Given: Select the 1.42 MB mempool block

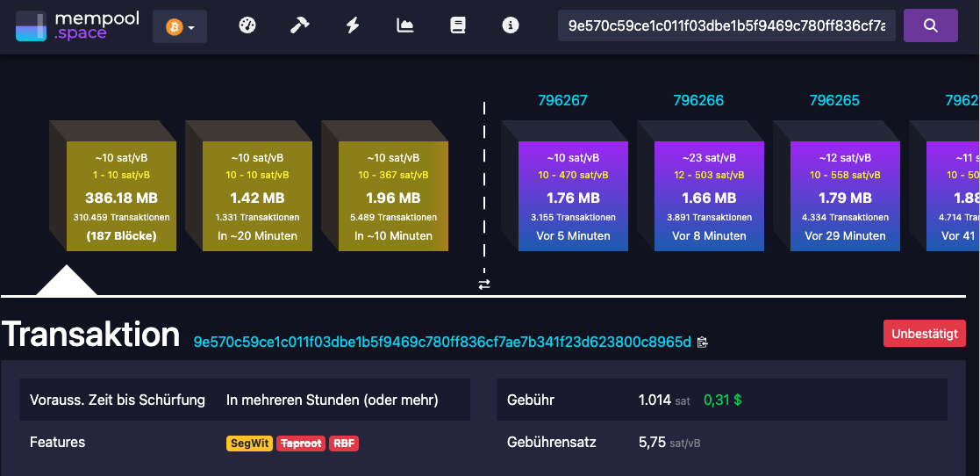Looking at the screenshot, I should 257,196.
